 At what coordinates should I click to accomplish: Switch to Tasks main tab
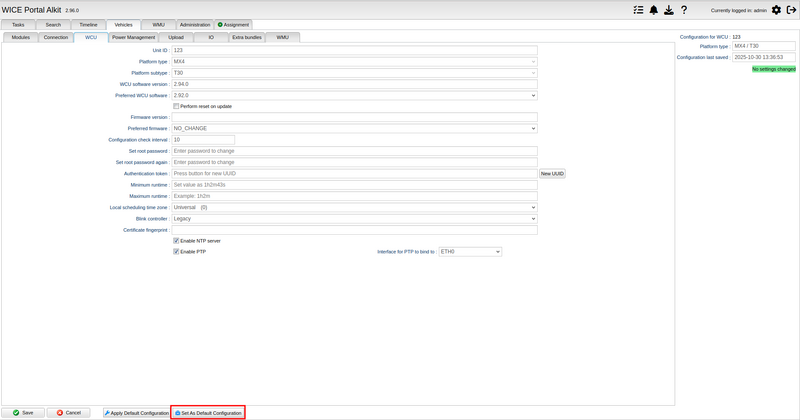[18, 24]
